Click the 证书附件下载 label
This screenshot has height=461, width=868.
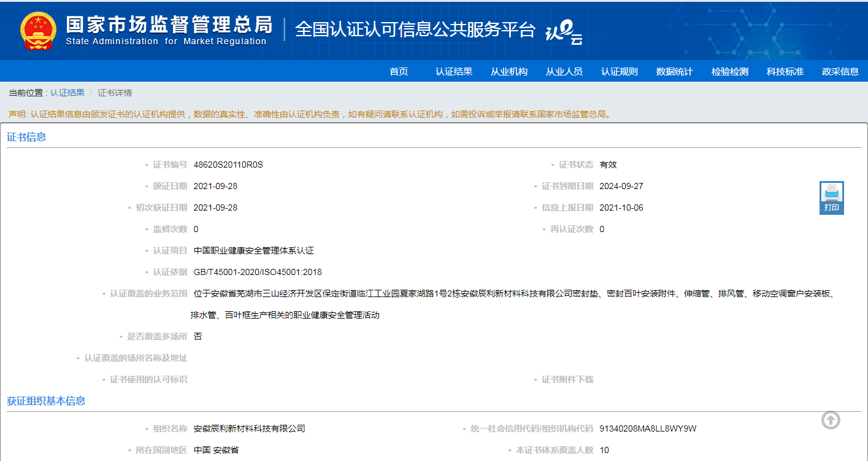567,379
